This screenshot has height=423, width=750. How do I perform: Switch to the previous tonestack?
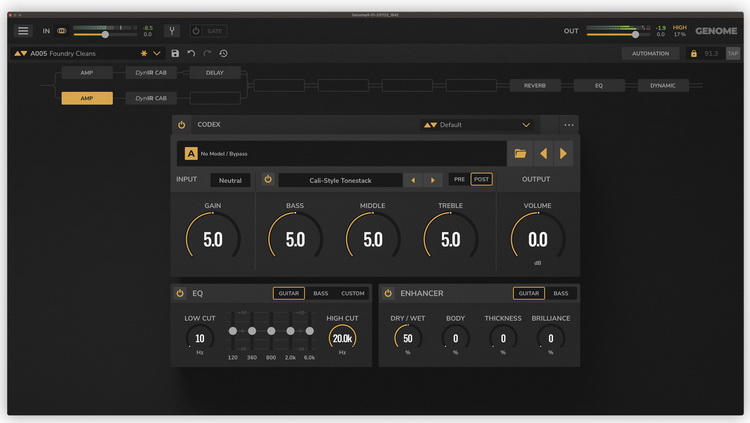coord(413,180)
